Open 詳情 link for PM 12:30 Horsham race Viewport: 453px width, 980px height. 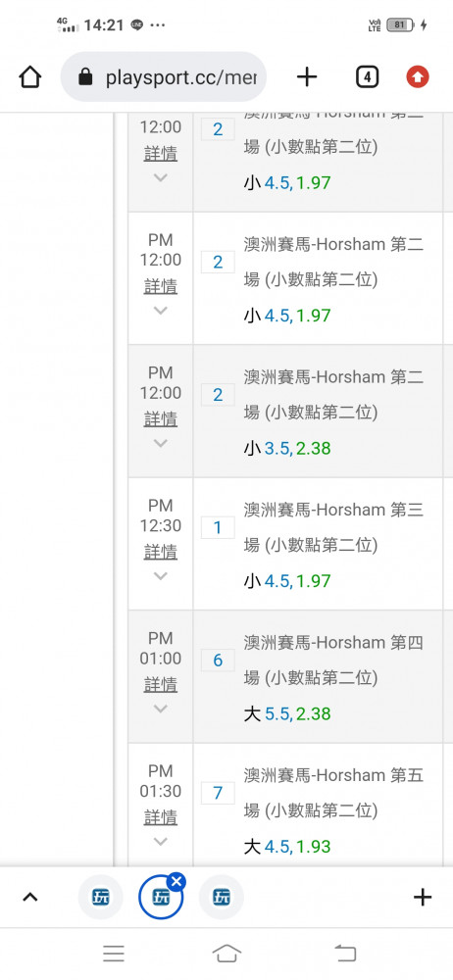tap(161, 552)
